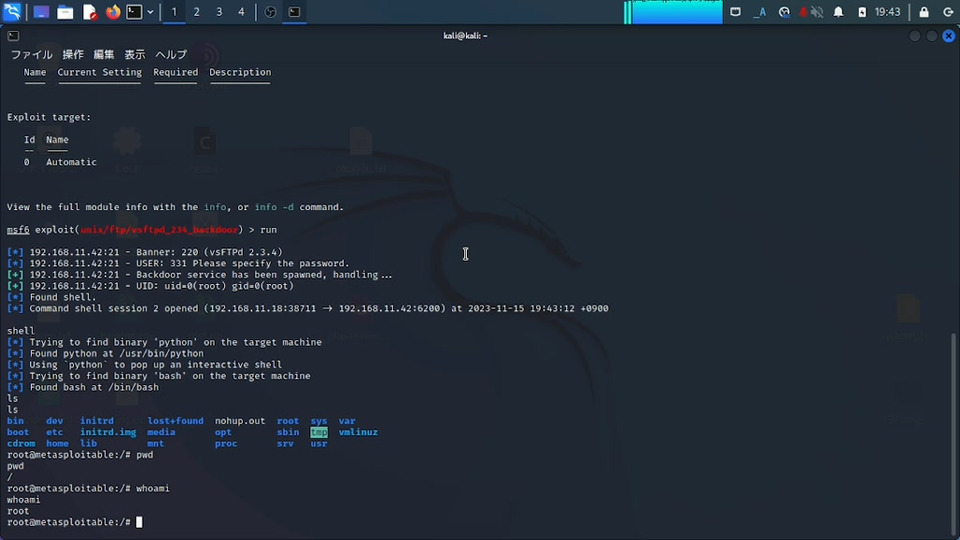Click the highlighted 'tmp' directory name

[x=319, y=432]
